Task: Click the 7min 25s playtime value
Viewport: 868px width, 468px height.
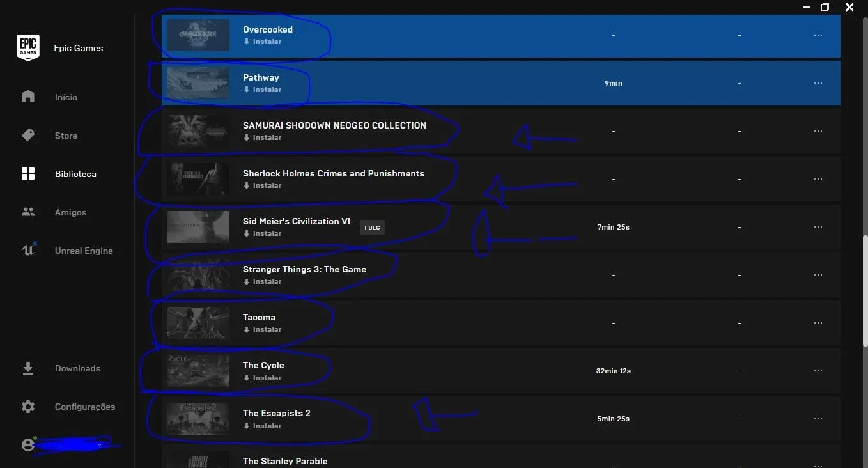Action: click(613, 227)
